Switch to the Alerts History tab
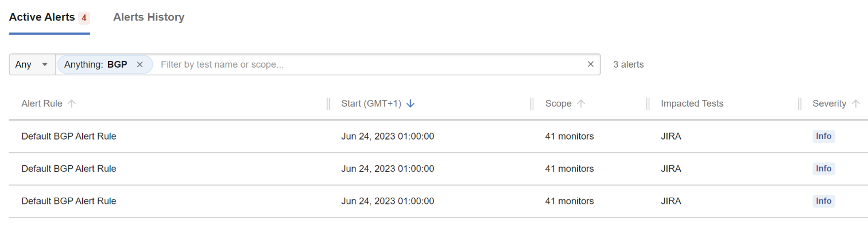Image resolution: width=868 pixels, height=239 pixels. click(x=149, y=17)
